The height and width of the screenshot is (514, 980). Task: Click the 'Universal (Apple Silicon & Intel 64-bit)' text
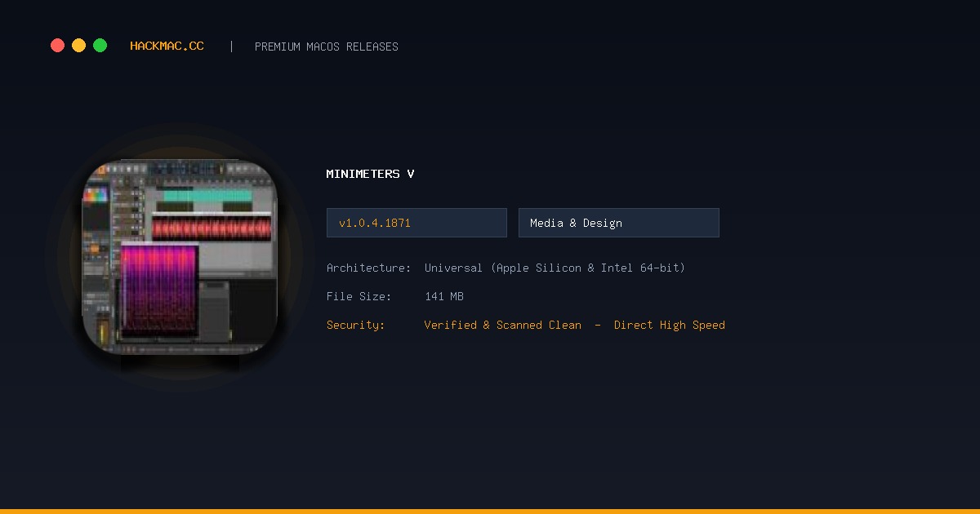click(555, 268)
